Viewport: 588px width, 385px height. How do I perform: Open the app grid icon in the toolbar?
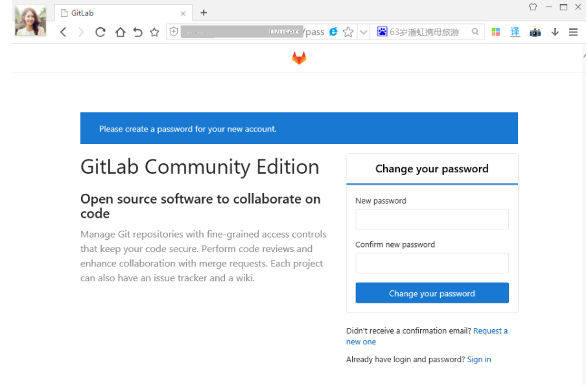coord(495,31)
